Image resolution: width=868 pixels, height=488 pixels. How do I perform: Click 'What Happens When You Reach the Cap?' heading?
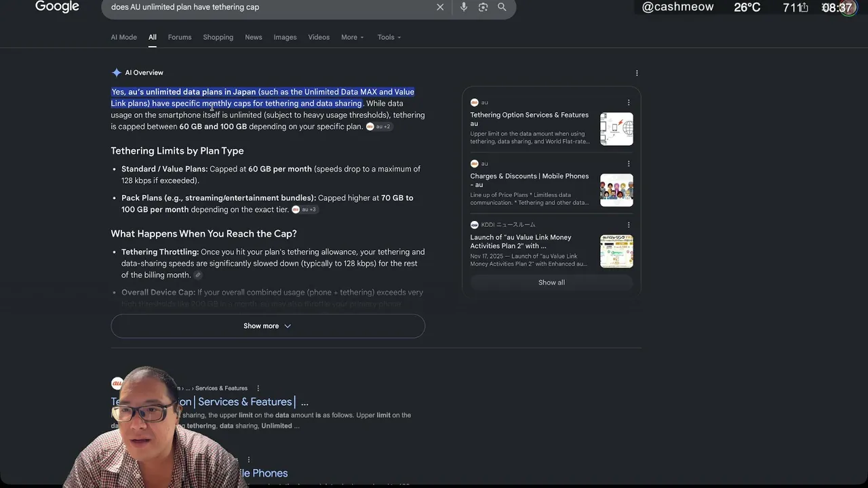click(x=203, y=234)
